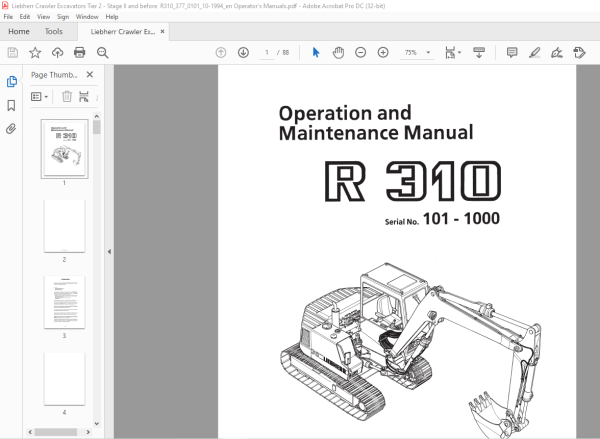Select page 4 thumbnail
Viewport: 600px width, 439px height.
(x=64, y=379)
